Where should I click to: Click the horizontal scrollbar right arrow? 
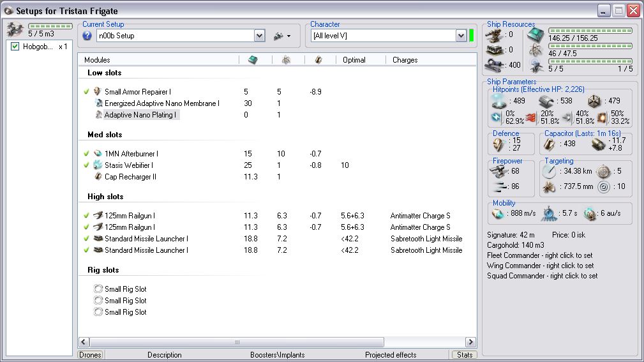470,342
